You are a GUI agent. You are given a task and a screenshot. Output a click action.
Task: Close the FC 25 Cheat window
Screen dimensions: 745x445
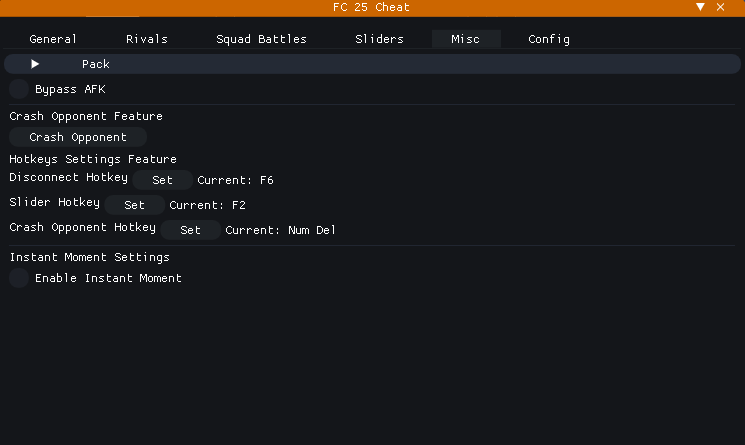pyautogui.click(x=721, y=8)
